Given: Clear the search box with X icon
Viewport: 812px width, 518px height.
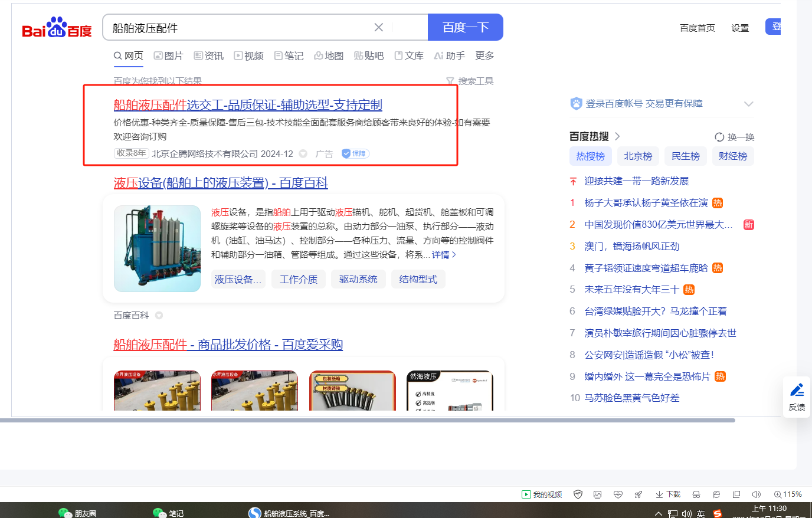Looking at the screenshot, I should (x=379, y=28).
